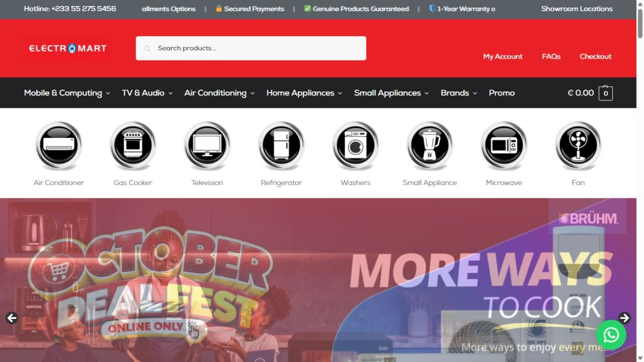Expand the Mobile & Computing menu

pos(67,93)
